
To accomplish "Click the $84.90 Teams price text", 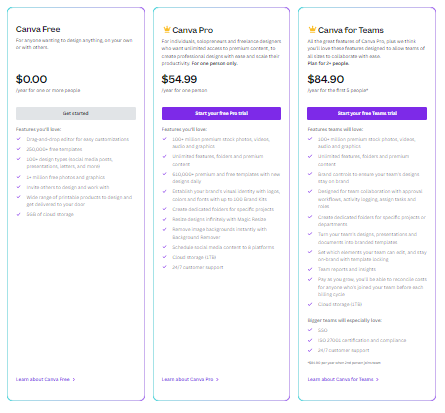I will (x=326, y=79).
